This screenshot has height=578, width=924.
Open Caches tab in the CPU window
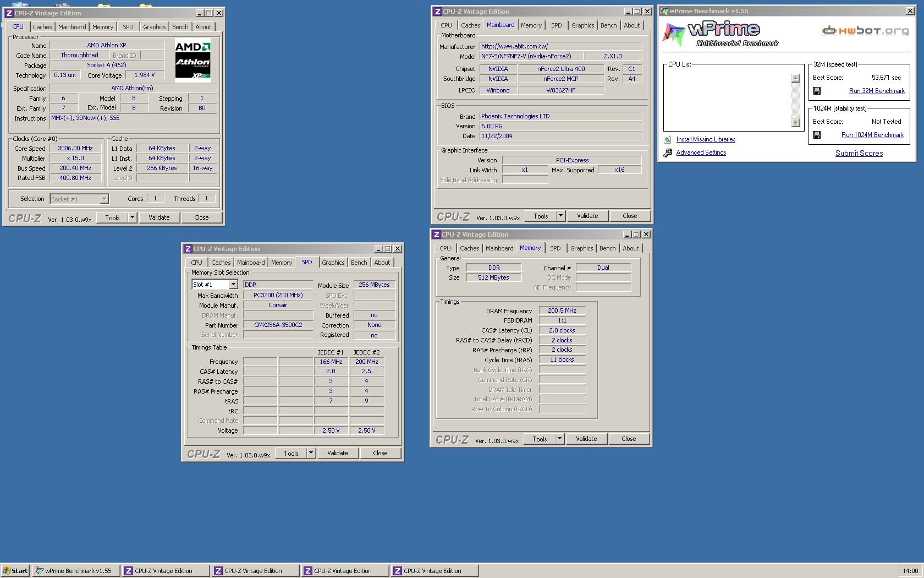click(x=42, y=27)
